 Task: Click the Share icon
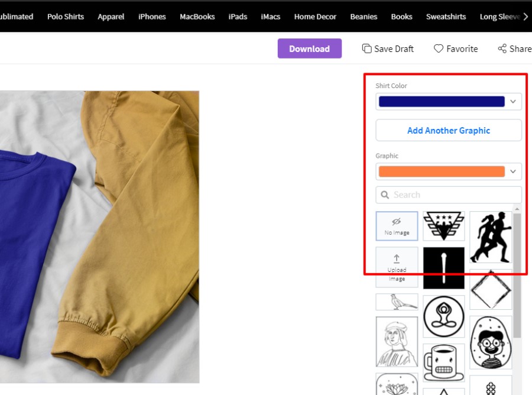point(502,48)
